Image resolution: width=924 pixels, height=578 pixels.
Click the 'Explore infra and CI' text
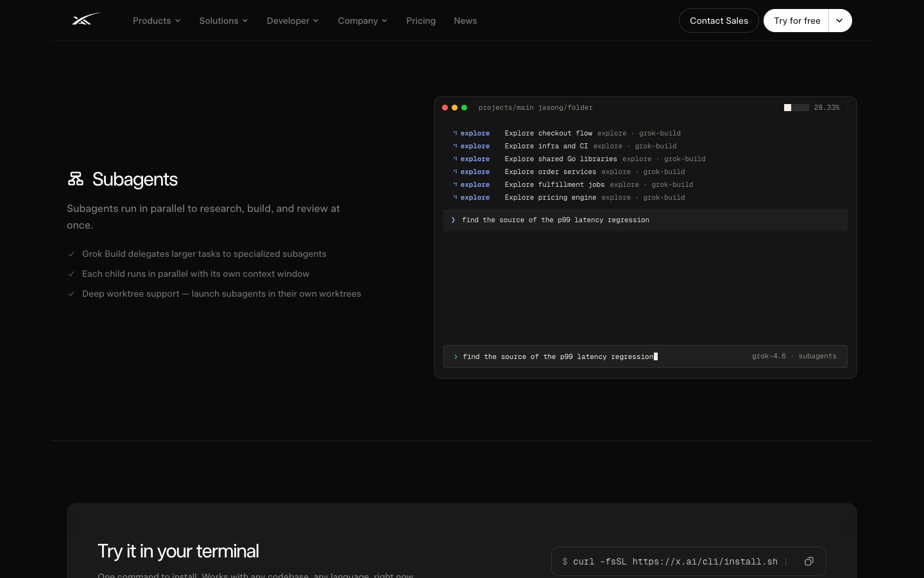coord(547,146)
